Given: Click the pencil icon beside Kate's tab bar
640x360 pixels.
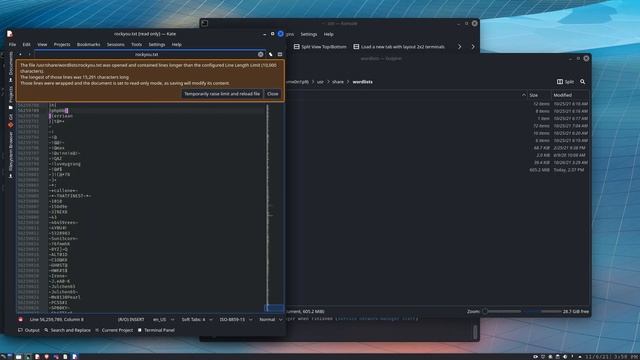Looking at the screenshot, I should (x=271, y=54).
